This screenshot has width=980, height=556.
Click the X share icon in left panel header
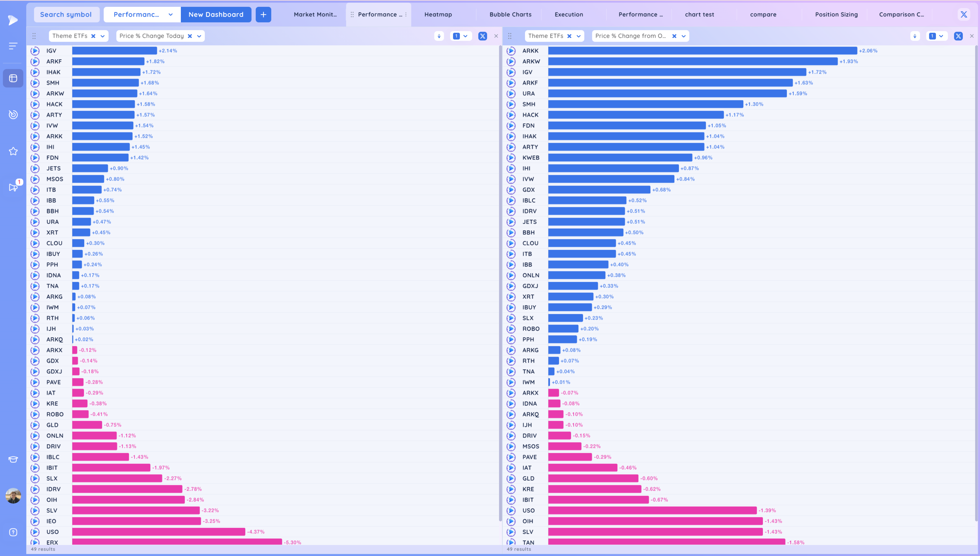pyautogui.click(x=482, y=36)
